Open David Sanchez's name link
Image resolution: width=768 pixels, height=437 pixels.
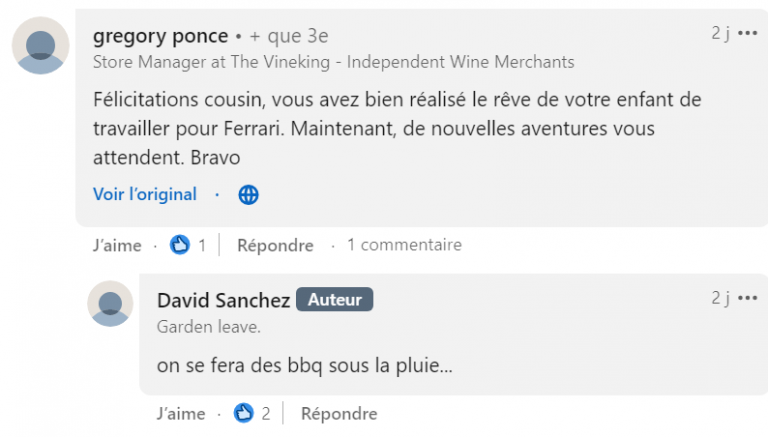224,300
